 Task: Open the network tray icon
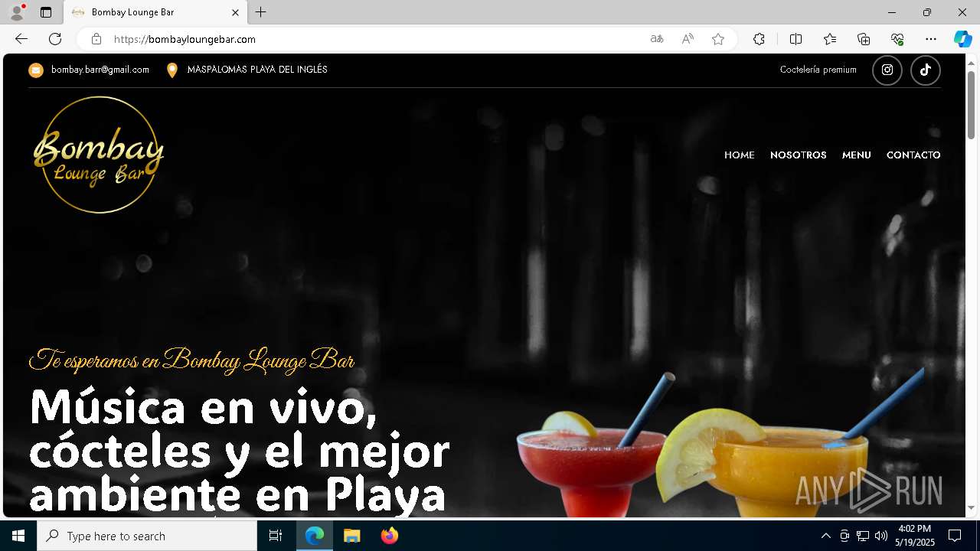pyautogui.click(x=863, y=536)
